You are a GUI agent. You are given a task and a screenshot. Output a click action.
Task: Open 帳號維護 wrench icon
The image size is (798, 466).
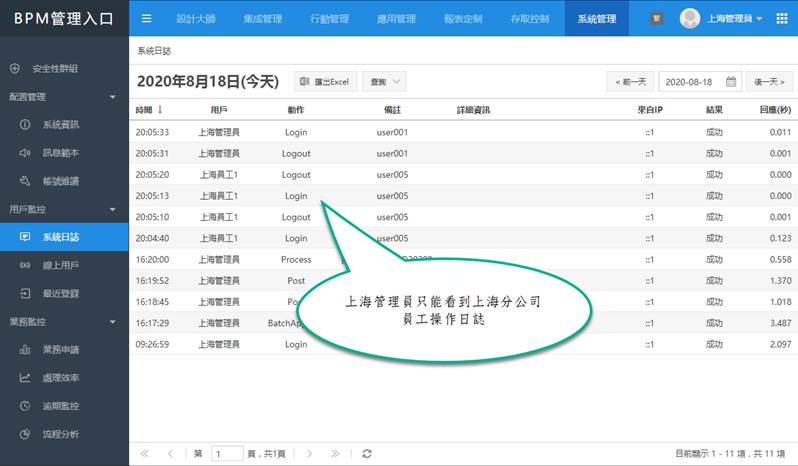tap(25, 181)
